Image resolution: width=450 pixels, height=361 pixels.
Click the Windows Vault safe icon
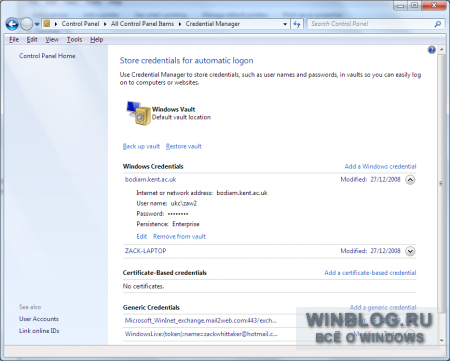pos(138,113)
